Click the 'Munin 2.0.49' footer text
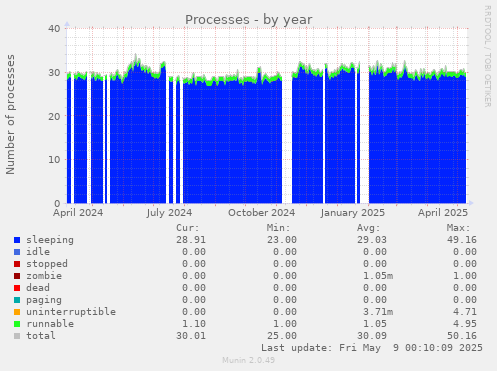Viewport: 497px width, 371px height. point(249,360)
